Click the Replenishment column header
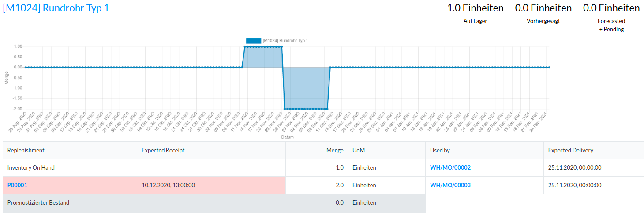 (x=26, y=150)
